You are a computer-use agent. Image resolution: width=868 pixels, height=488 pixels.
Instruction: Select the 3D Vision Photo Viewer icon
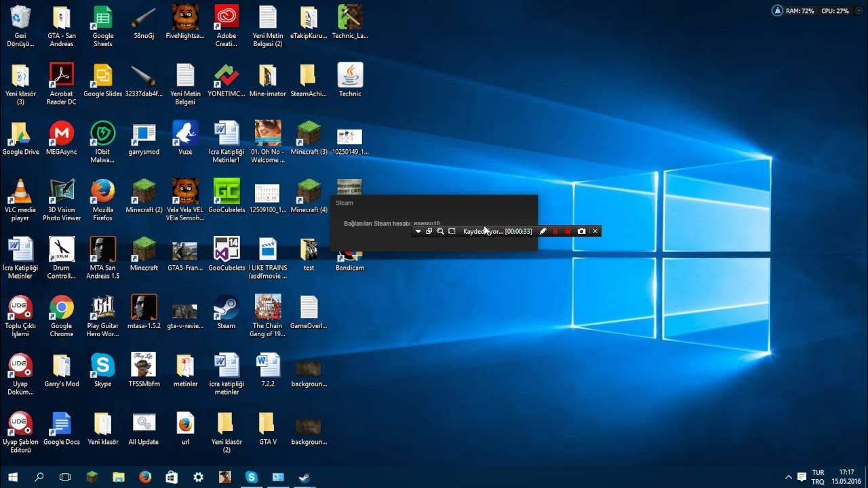(x=62, y=200)
